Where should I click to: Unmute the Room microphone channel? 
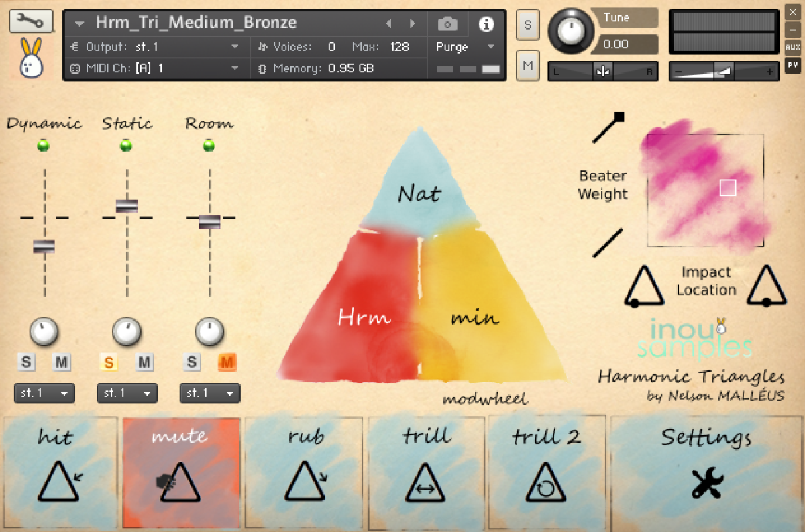227,363
